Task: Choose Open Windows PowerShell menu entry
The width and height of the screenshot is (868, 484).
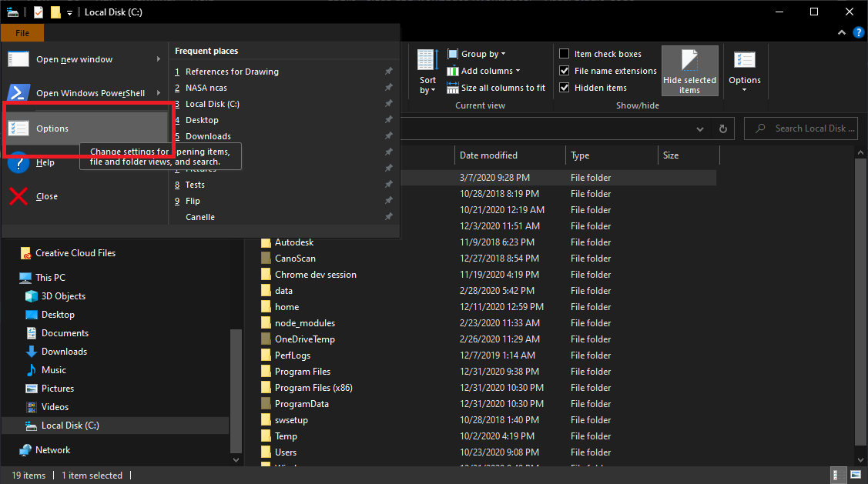Action: pyautogui.click(x=90, y=93)
